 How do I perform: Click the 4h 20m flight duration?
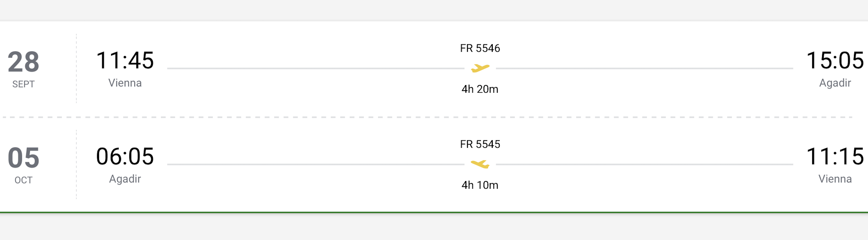(480, 89)
